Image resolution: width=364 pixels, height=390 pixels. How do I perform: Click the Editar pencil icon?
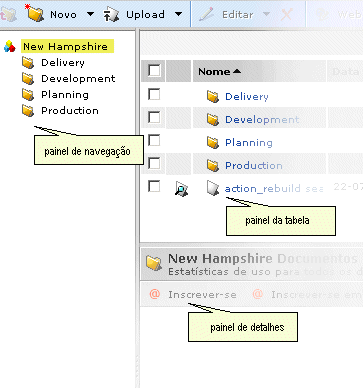click(x=206, y=14)
